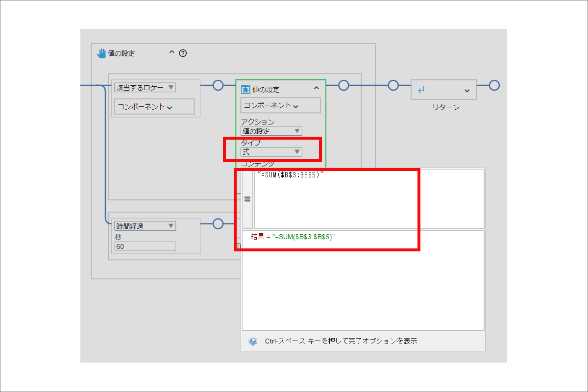Screen dimensions: 588x392
Task: Open the タイプ dropdown showing 式
Action: click(x=271, y=152)
